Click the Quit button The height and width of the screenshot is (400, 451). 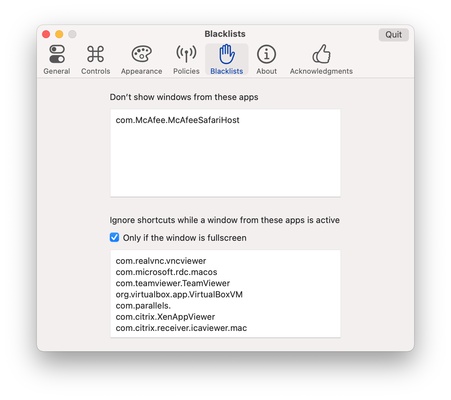[393, 35]
